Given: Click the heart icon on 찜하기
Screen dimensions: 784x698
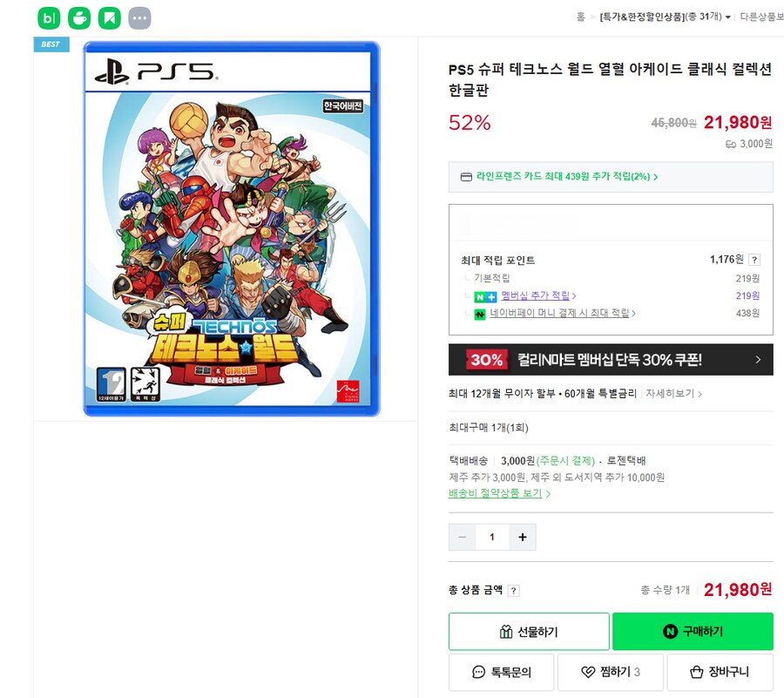Looking at the screenshot, I should [x=588, y=672].
